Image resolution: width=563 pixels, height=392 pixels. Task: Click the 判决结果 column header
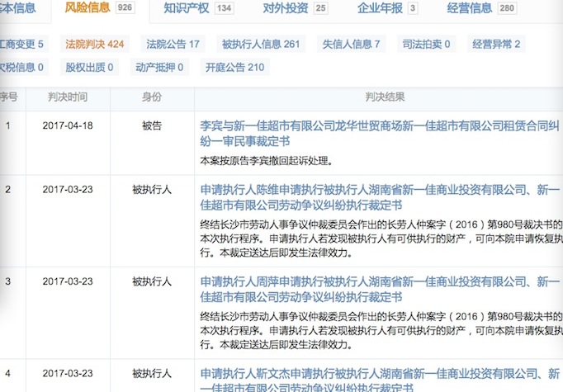pyautogui.click(x=385, y=97)
